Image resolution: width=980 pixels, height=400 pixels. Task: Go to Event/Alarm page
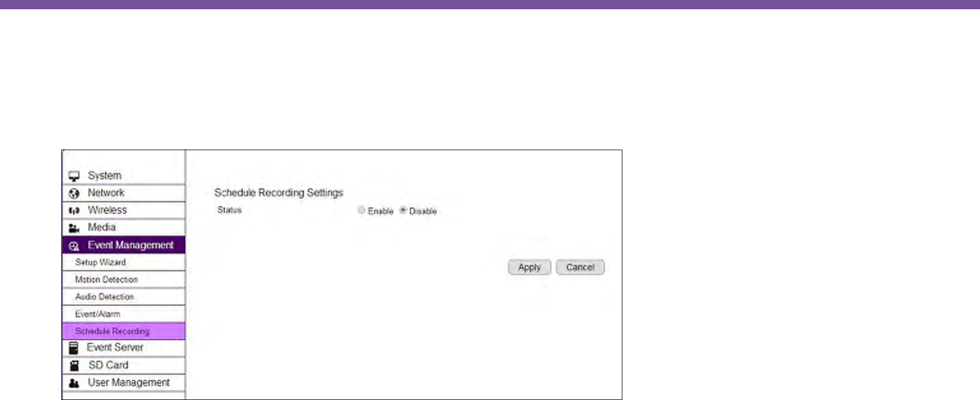tap(124, 314)
